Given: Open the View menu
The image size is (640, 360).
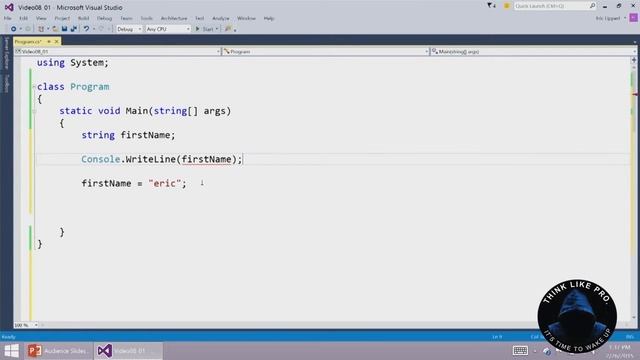Looking at the screenshot, I should 41,18.
